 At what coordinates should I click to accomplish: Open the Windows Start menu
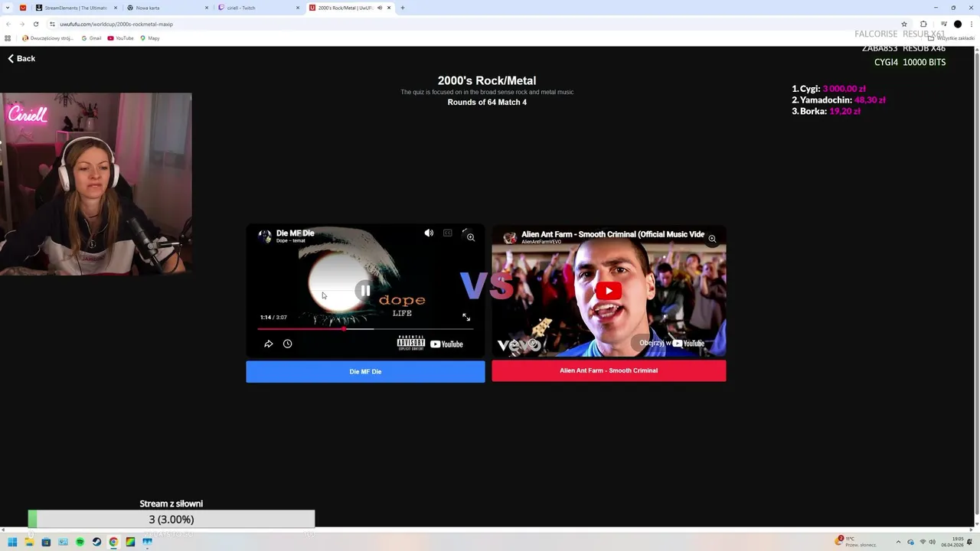pos(12,542)
